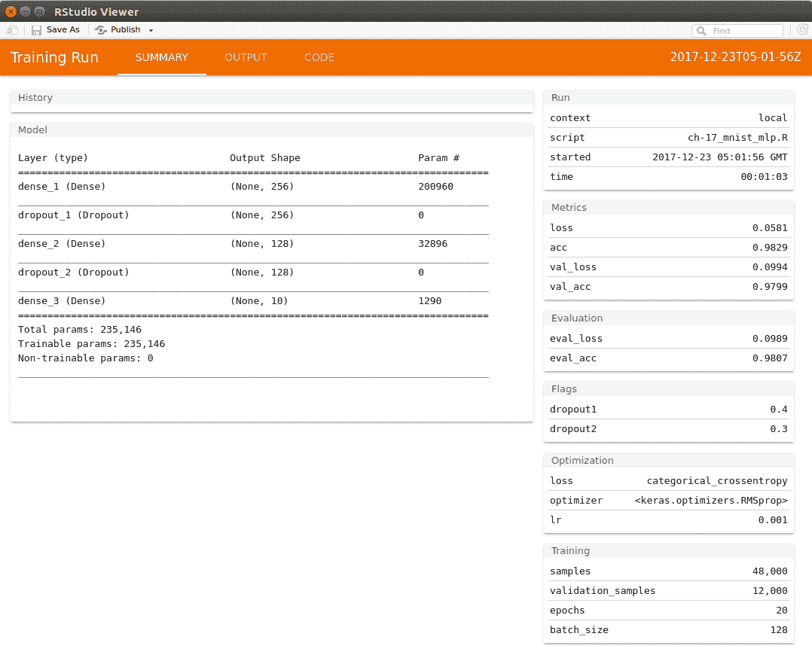Click param count 32896
The width and height of the screenshot is (812, 667).
(x=432, y=243)
